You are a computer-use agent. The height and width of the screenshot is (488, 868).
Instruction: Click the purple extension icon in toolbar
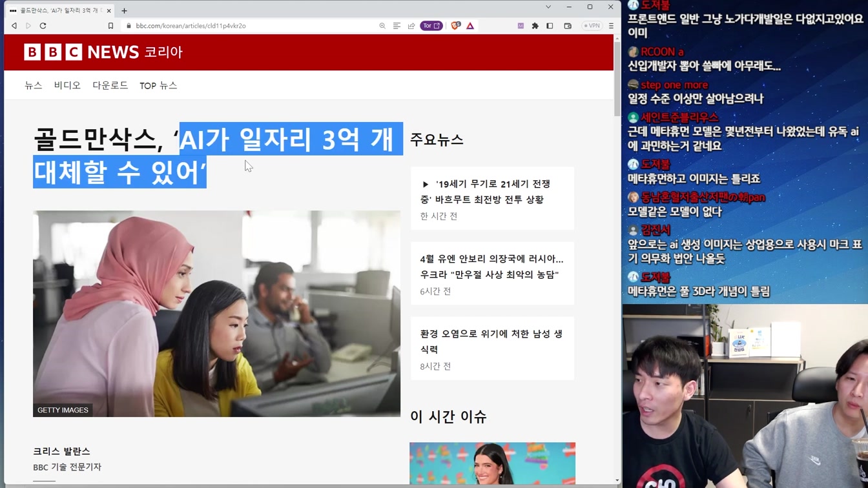[x=521, y=26]
